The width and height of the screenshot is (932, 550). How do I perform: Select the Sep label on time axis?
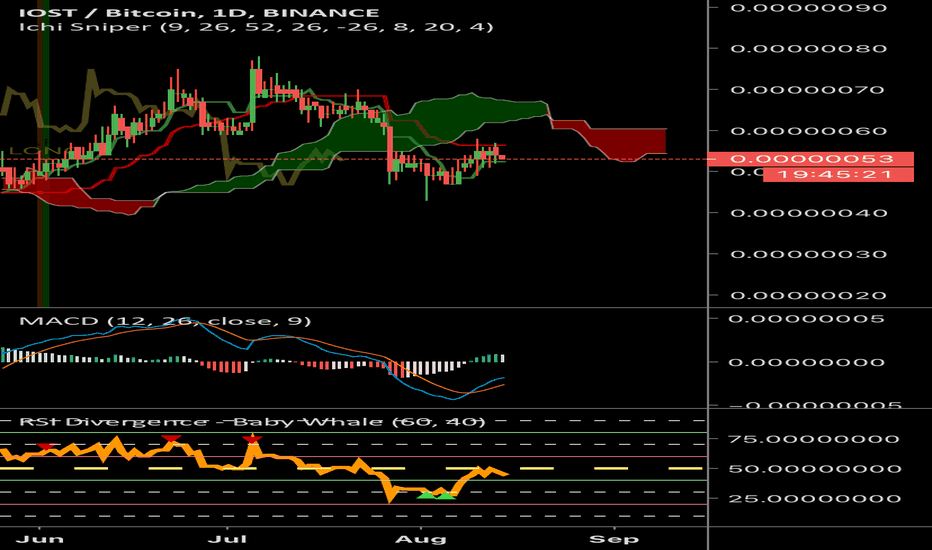click(x=614, y=539)
